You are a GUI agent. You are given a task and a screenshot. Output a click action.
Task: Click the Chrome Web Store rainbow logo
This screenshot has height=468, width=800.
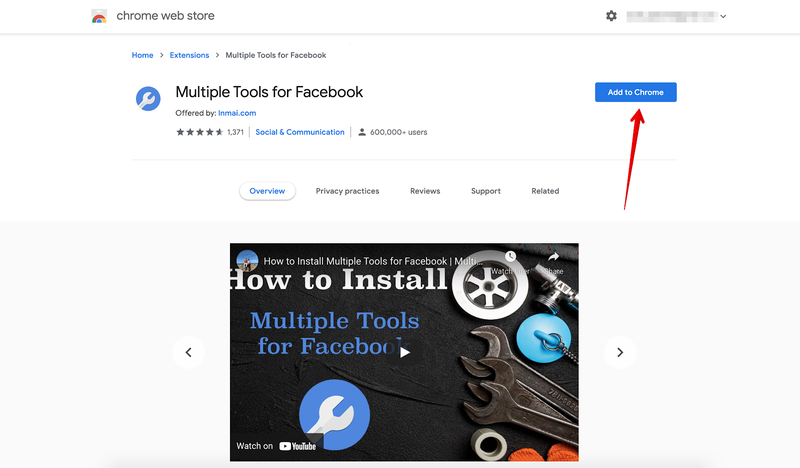99,16
